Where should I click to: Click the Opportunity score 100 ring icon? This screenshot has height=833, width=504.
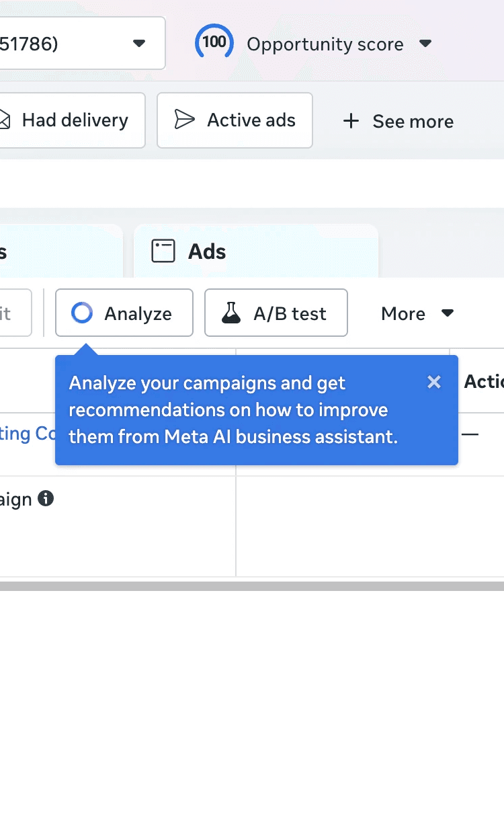(x=214, y=42)
